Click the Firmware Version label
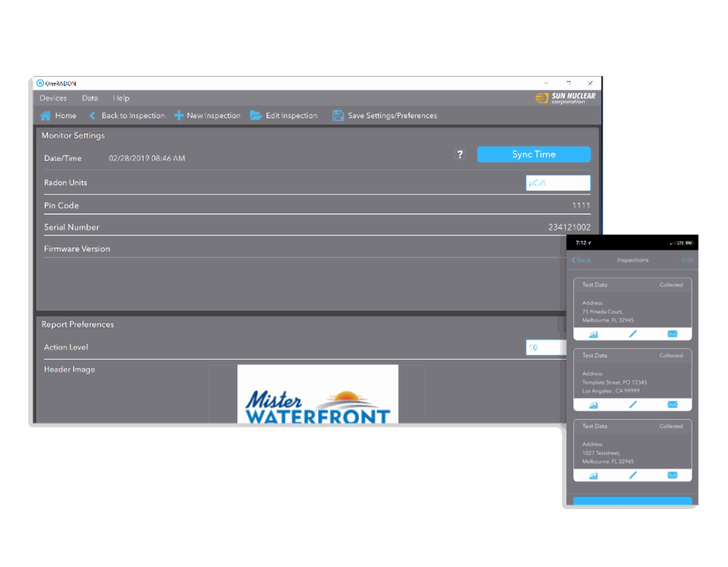 point(77,248)
